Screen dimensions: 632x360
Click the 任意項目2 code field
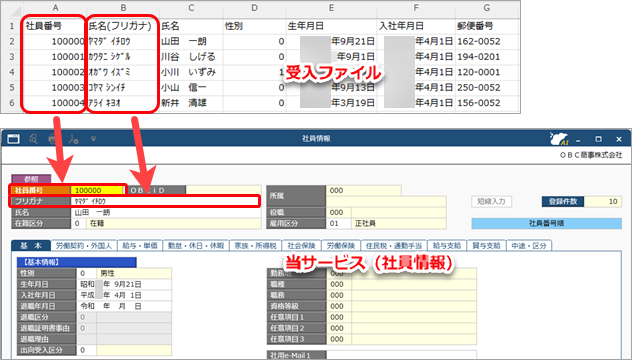pos(339,328)
